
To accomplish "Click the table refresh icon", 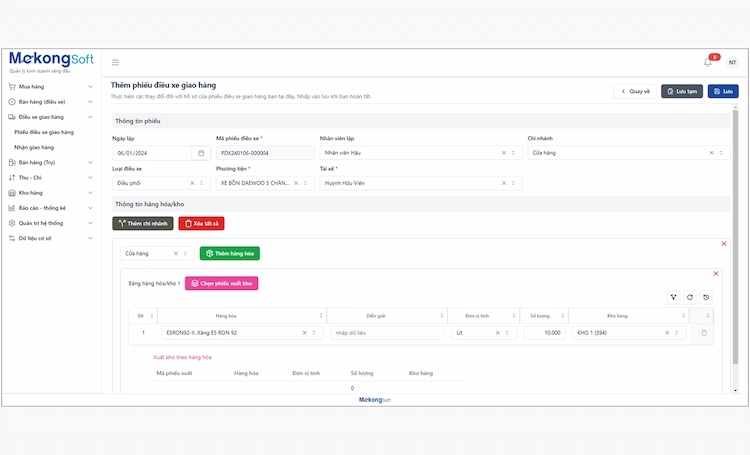I will 689,297.
